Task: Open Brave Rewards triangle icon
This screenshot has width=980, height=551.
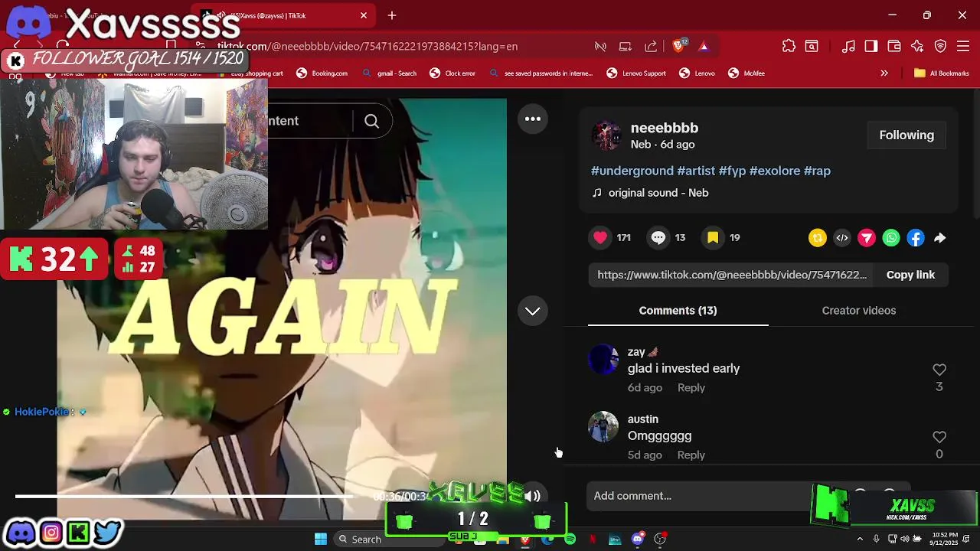Action: tap(704, 46)
